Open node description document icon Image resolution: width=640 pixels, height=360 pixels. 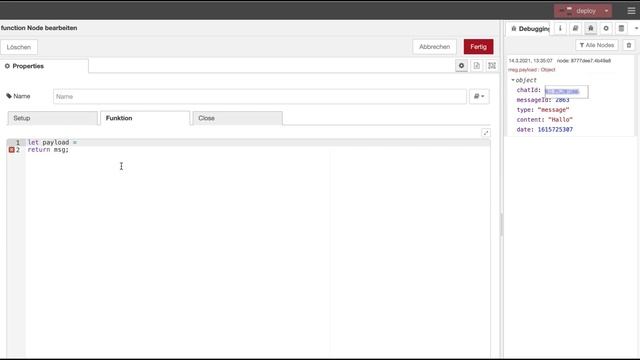(477, 66)
